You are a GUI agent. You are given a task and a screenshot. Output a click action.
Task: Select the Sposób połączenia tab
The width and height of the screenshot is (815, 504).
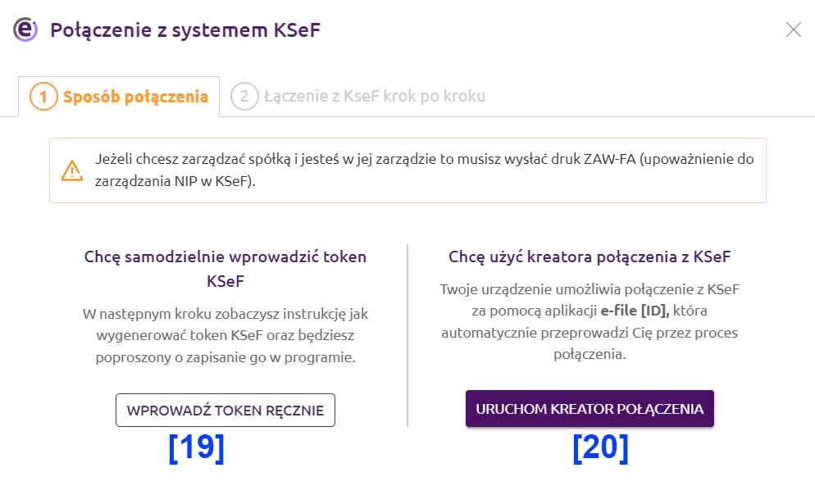pos(119,97)
